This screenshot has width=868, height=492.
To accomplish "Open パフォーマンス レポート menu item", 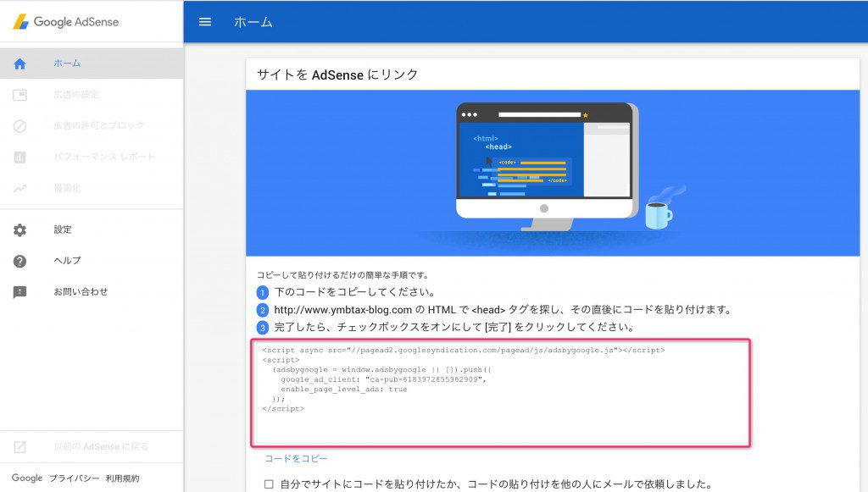I will 104,157.
